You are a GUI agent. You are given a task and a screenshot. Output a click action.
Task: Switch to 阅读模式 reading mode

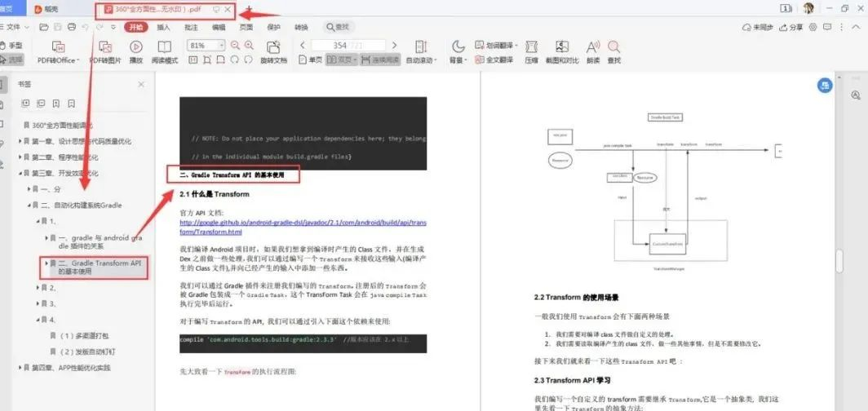[x=165, y=52]
